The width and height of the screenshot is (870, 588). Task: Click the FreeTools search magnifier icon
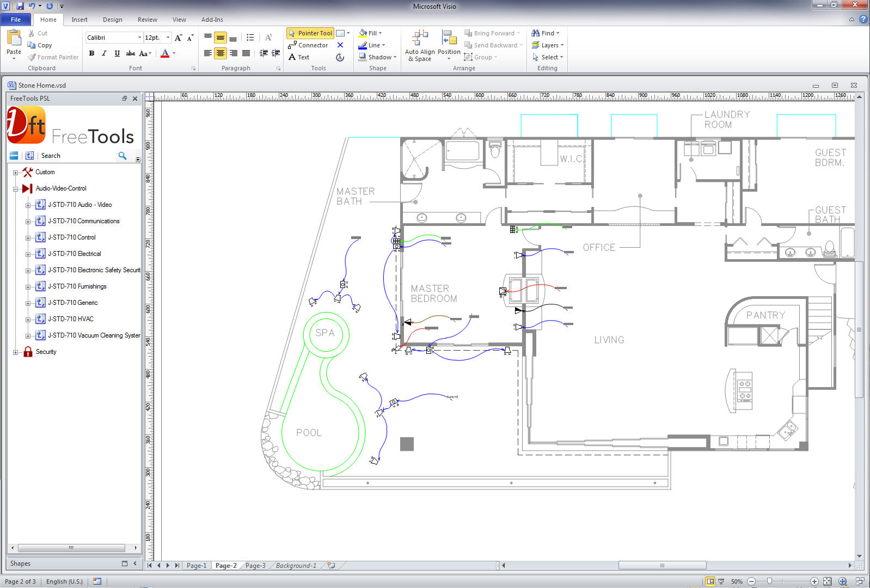(x=122, y=156)
